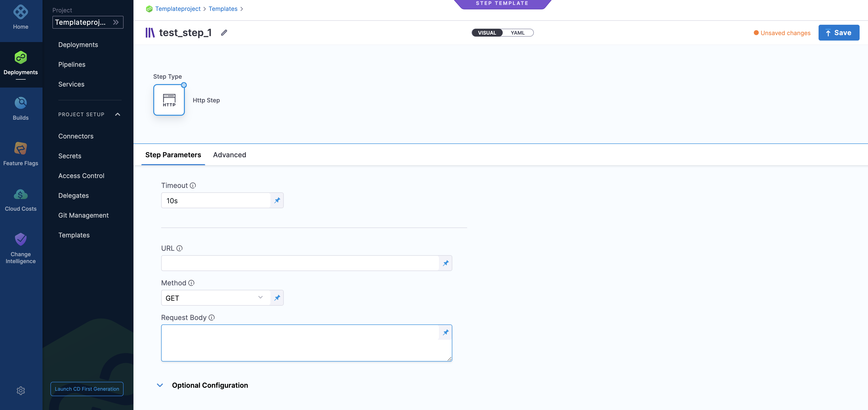Expand the Optional Configuration section
The width and height of the screenshot is (868, 410).
tap(160, 385)
